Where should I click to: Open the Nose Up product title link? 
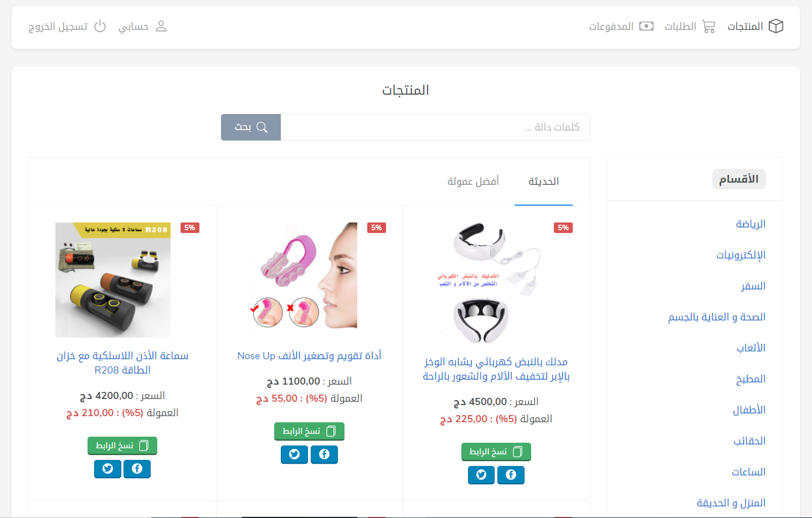coord(309,356)
